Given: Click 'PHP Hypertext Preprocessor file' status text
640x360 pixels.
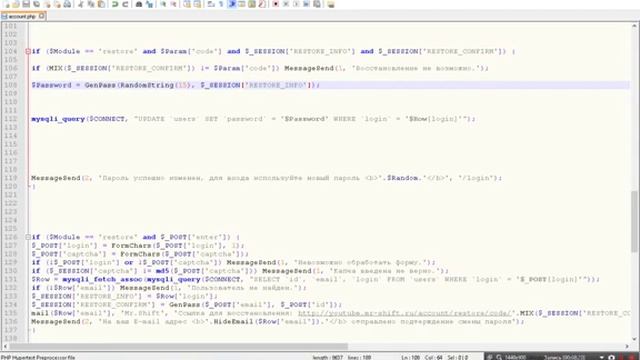Looking at the screenshot, I should (x=38, y=357).
